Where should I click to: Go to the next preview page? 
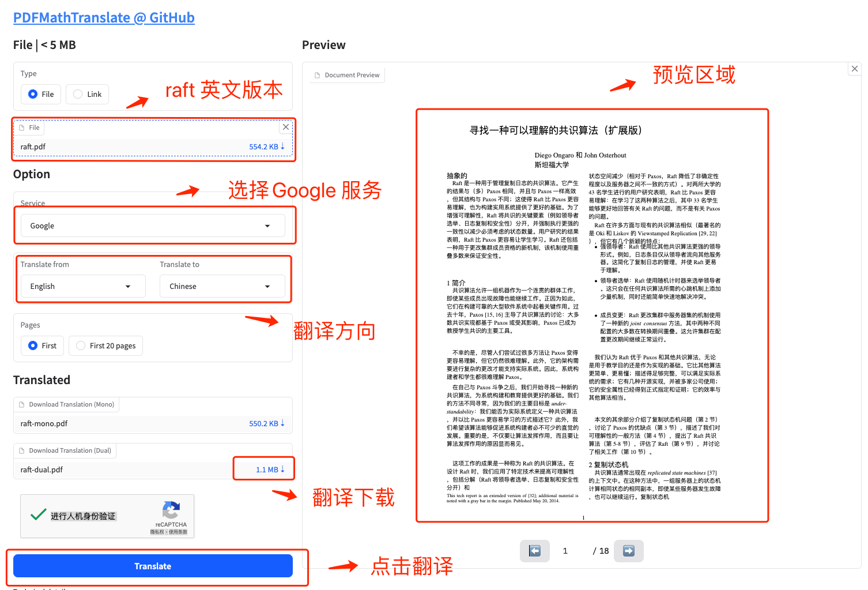[629, 551]
